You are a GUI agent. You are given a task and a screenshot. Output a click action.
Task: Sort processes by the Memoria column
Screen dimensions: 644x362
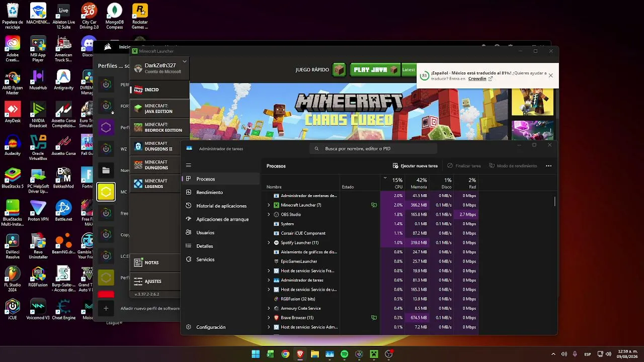click(x=417, y=183)
